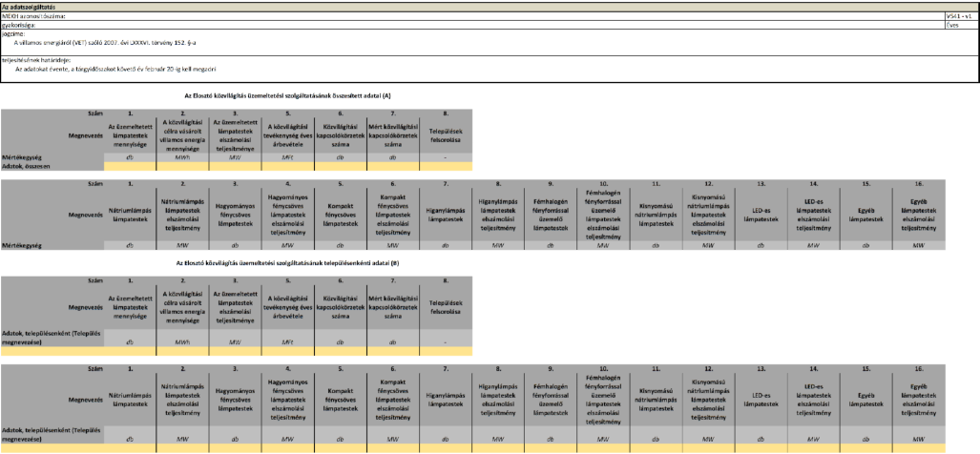Click 'Adatok, összesen' cell under 'éves árbevétele'

point(288,166)
